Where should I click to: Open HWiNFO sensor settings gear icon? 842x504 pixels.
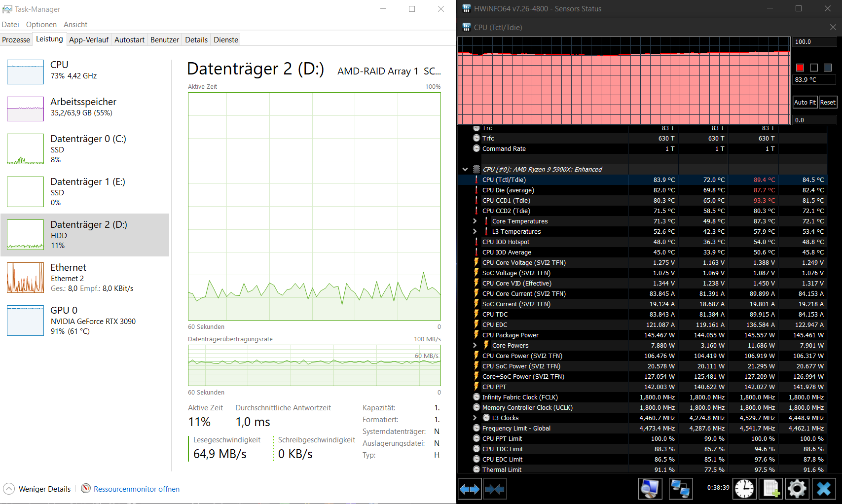[x=797, y=489]
